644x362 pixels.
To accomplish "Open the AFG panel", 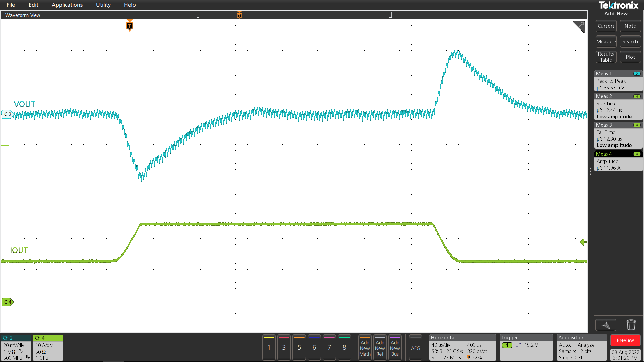I will (416, 348).
